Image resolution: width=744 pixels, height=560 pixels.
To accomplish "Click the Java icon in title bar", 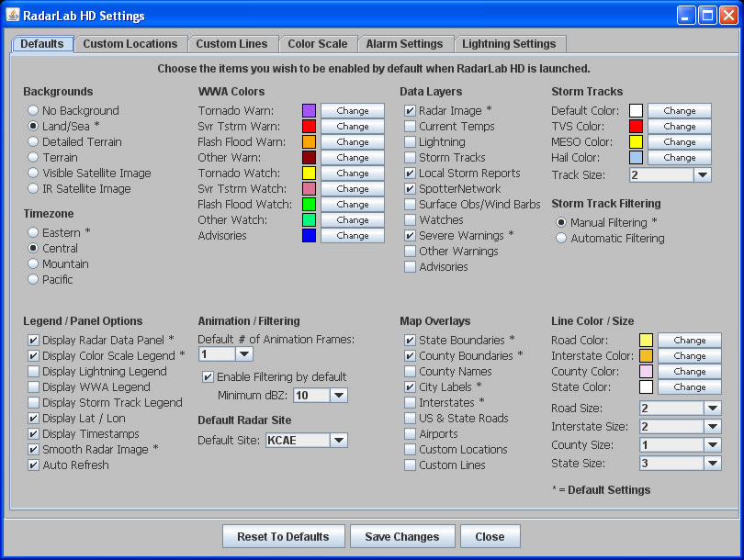I will point(12,16).
